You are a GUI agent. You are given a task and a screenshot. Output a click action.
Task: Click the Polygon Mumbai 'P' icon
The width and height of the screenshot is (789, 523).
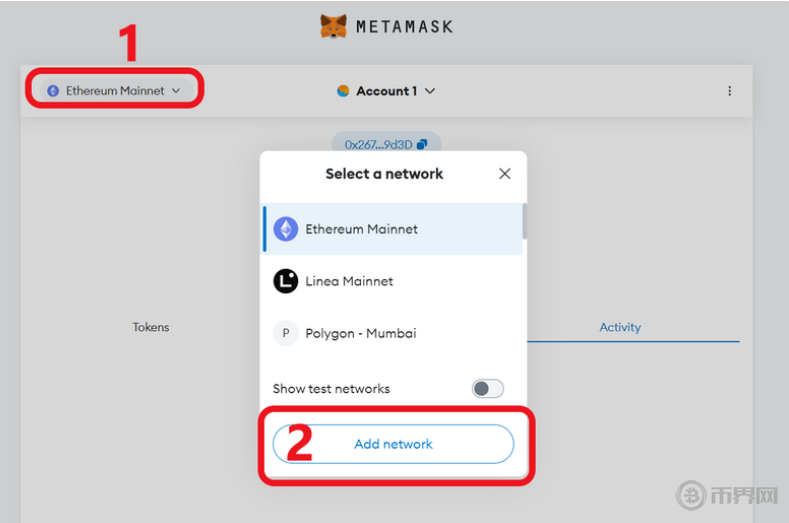[286, 333]
